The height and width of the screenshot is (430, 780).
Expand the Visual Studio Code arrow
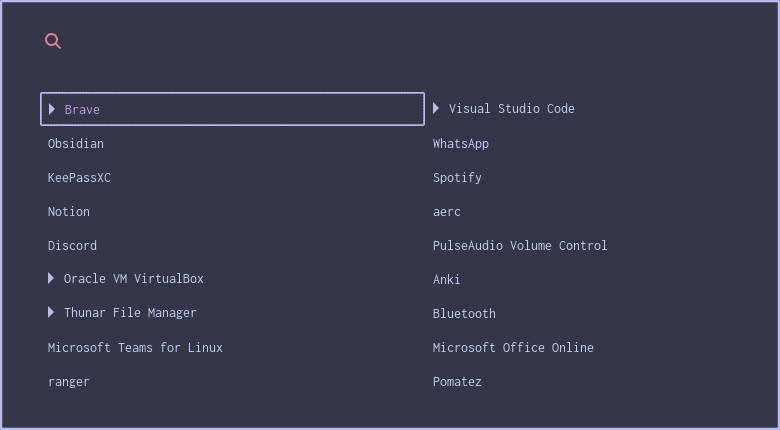coord(436,108)
